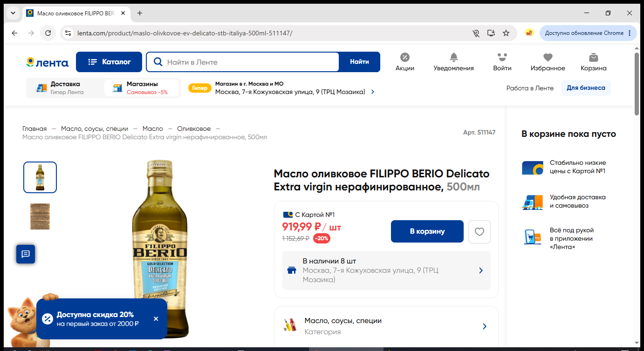Viewport: 644px width, 351px height.
Task: Click the Лента app phone icon
Action: pos(532,237)
